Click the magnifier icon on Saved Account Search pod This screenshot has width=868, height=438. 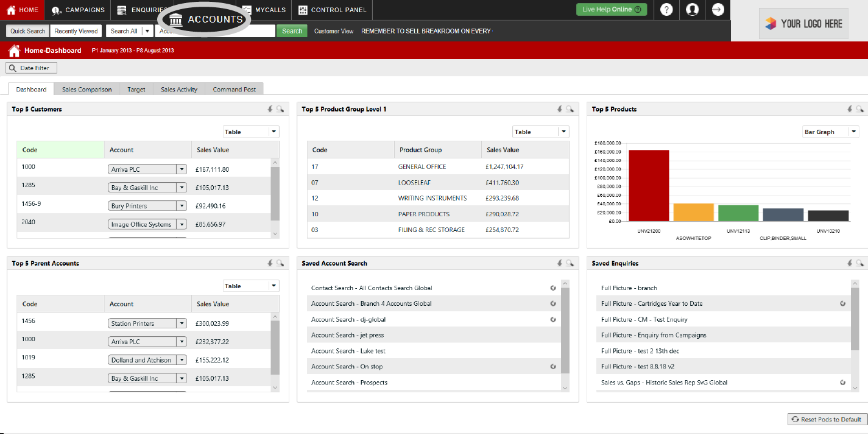point(570,263)
